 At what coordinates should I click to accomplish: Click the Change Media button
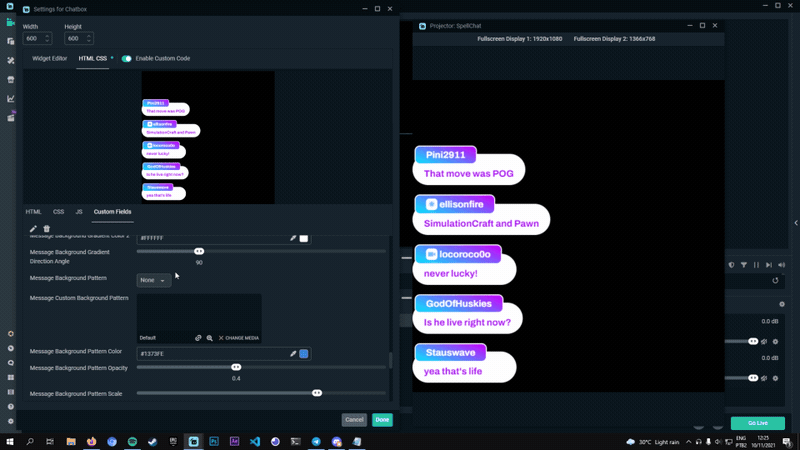[x=239, y=338]
